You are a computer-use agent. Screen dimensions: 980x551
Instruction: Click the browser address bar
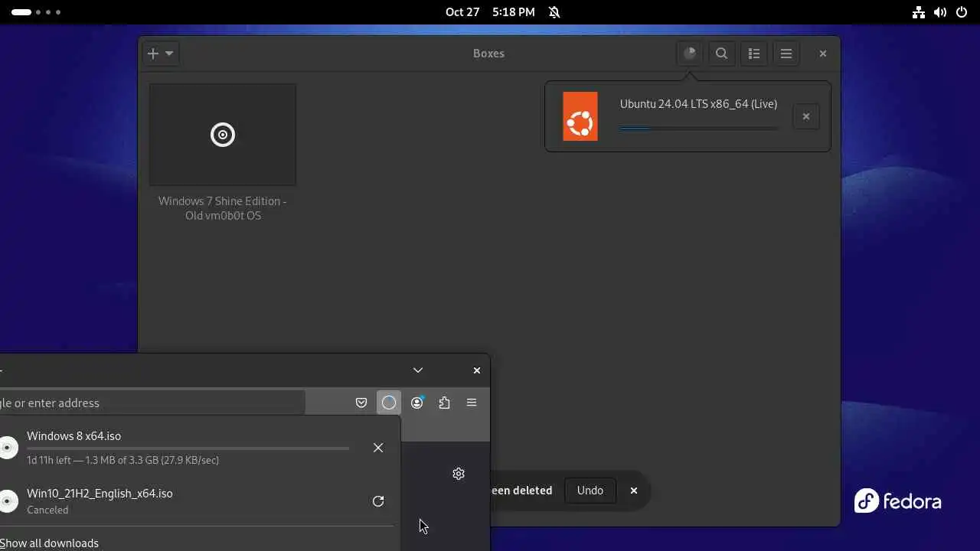(x=152, y=403)
